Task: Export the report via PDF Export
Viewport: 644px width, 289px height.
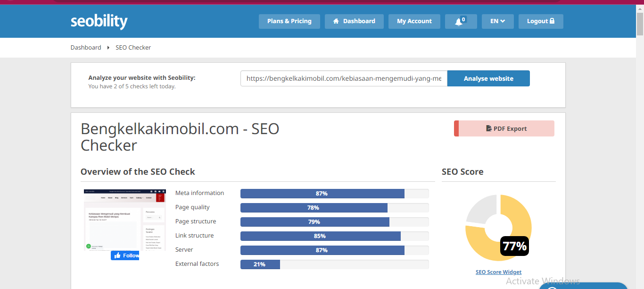Action: pos(504,128)
